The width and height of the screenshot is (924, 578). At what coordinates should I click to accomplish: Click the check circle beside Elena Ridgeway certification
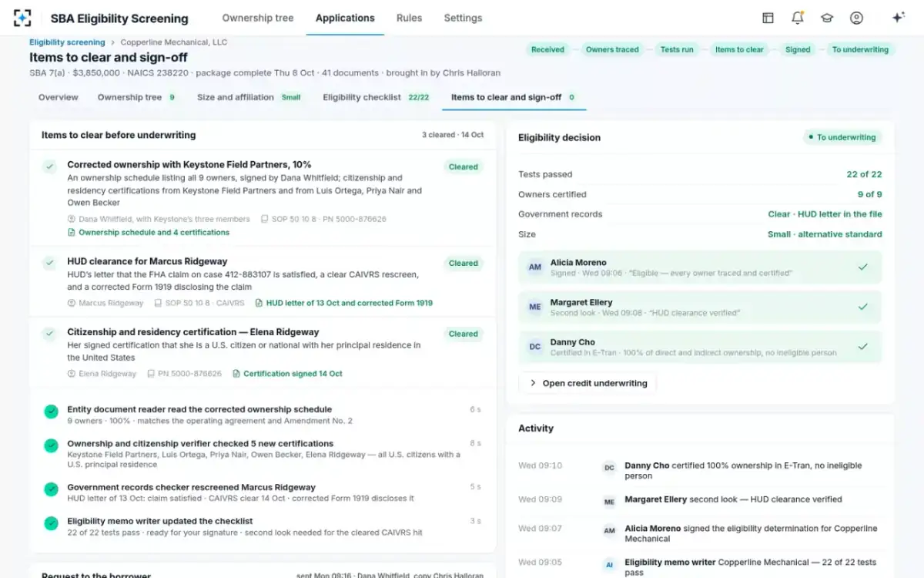pyautogui.click(x=50, y=334)
